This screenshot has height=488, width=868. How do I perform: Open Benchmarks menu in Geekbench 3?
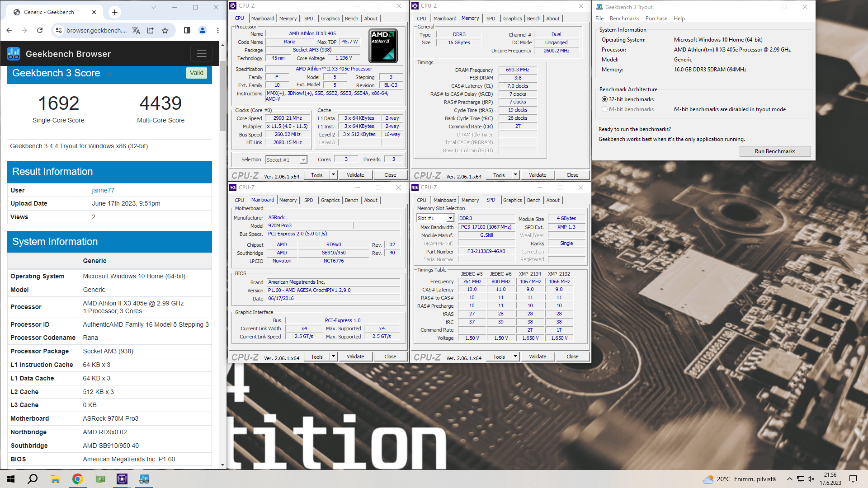(x=624, y=19)
